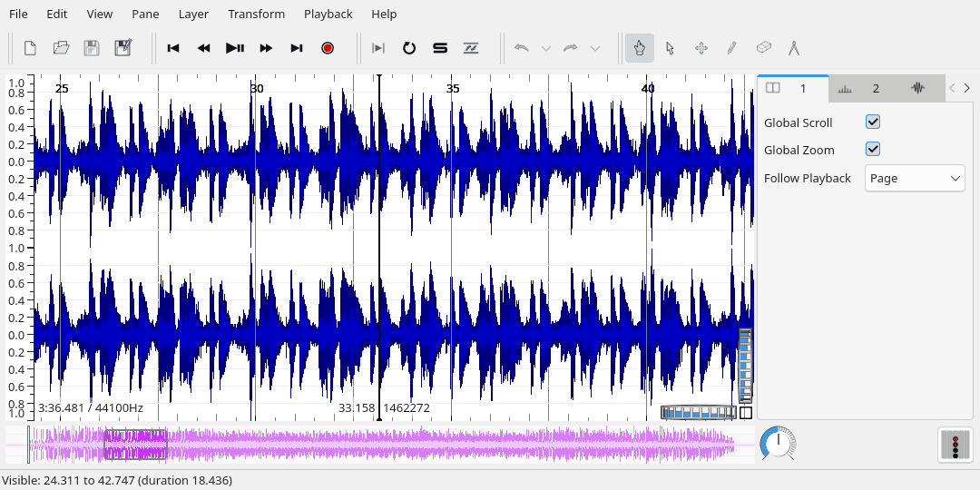This screenshot has width=980, height=490.
Task: Click the reset zoom square button
Action: pyautogui.click(x=746, y=413)
